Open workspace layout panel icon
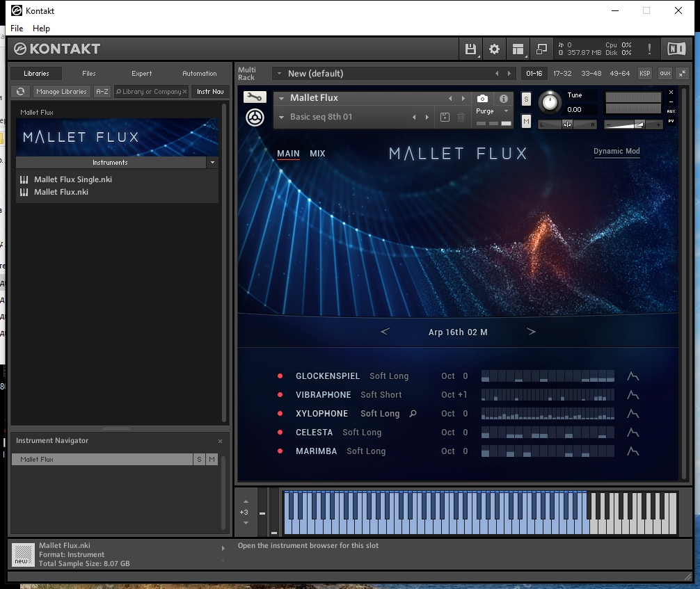Image resolution: width=700 pixels, height=589 pixels. point(518,49)
